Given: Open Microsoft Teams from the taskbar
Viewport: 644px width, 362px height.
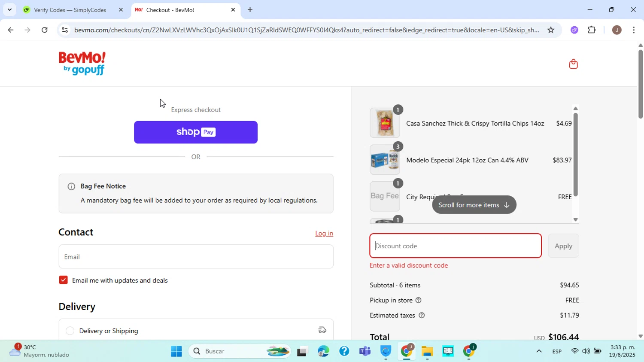Looking at the screenshot, I should (x=365, y=351).
